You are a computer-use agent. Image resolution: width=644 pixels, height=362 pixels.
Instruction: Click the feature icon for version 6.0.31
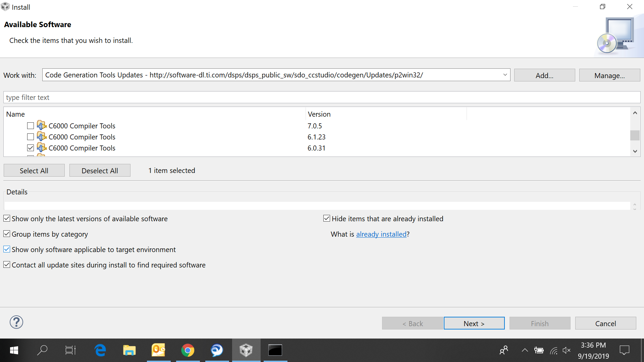42,147
